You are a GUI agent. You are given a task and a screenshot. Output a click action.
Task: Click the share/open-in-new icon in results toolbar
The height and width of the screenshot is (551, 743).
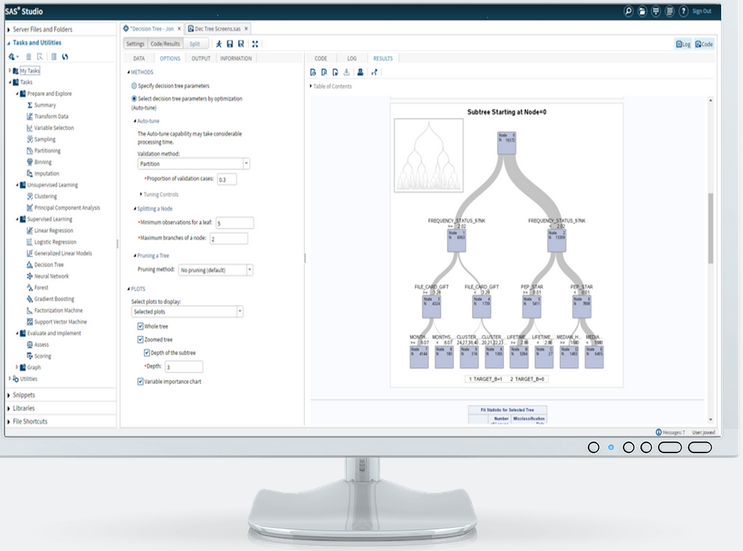pyautogui.click(x=374, y=72)
